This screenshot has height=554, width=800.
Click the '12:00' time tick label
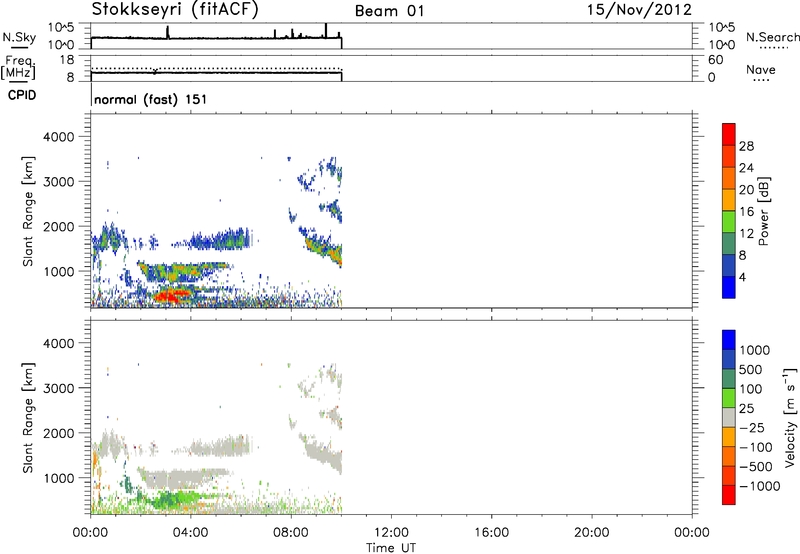391,533
